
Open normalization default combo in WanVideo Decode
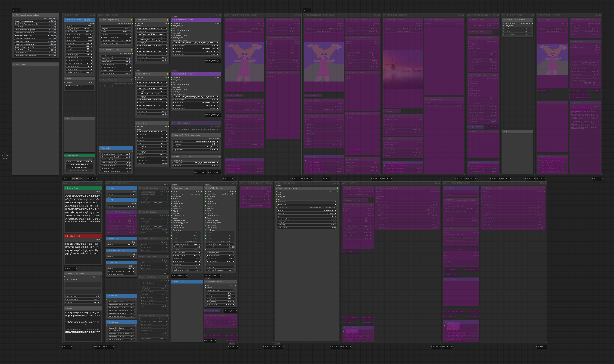(221, 305)
